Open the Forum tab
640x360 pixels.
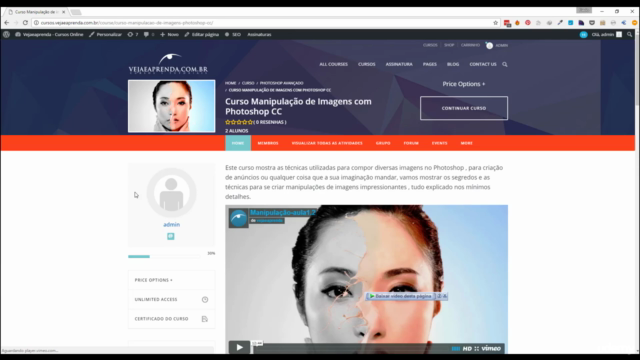click(x=411, y=143)
